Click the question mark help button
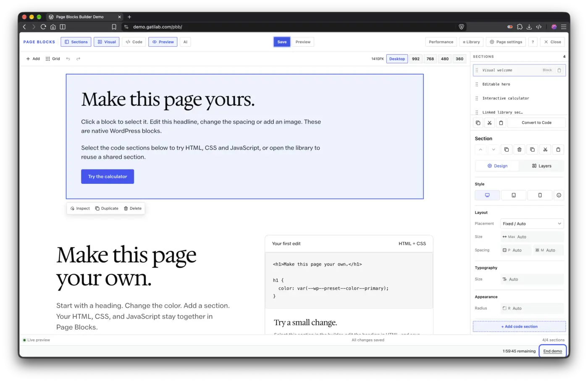Viewport: 588px width, 382px height. pyautogui.click(x=533, y=42)
